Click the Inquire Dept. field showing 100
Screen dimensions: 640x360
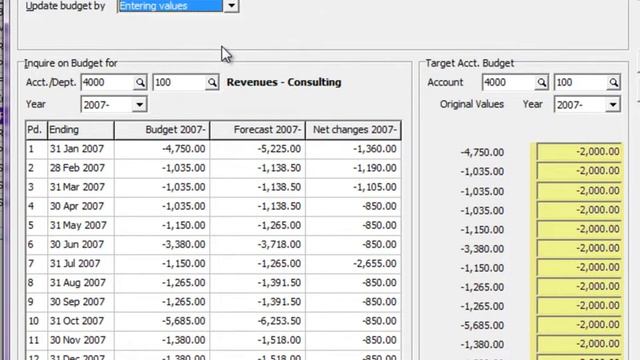click(180, 82)
